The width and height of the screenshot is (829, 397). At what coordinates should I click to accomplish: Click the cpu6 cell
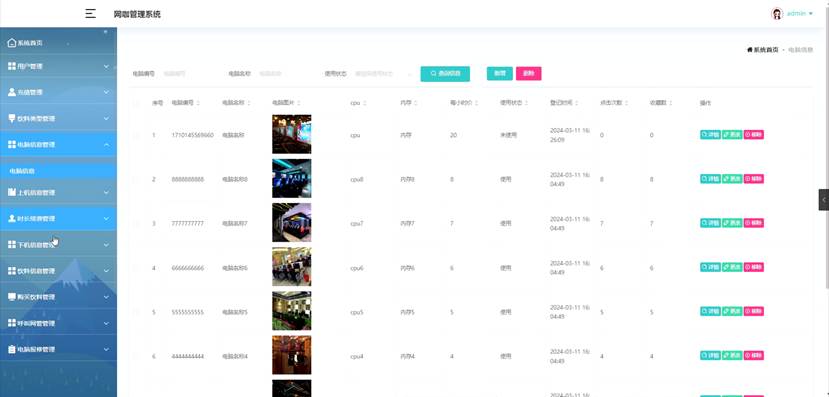[357, 268]
